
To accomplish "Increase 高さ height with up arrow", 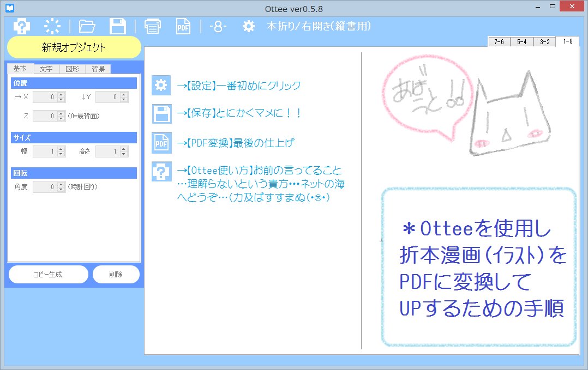I will click(x=124, y=149).
